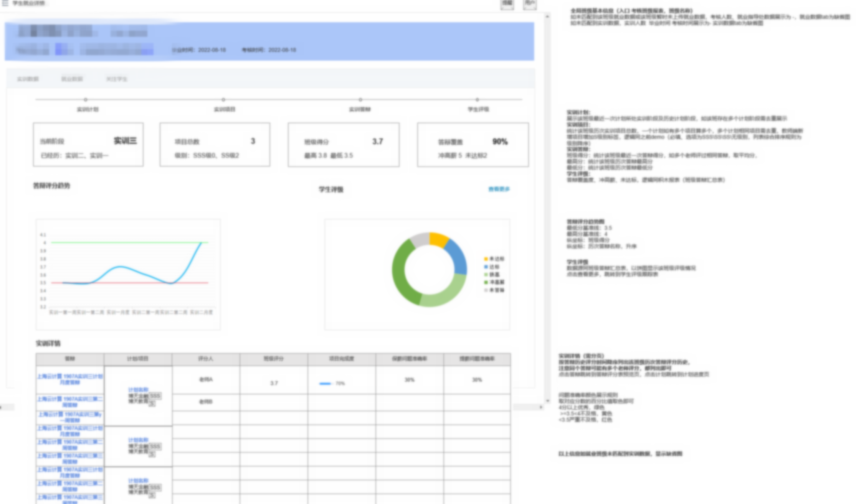Open the 上海云计算 1907A实训三第一周答辩 link
This screenshot has width=856, height=504.
click(70, 417)
